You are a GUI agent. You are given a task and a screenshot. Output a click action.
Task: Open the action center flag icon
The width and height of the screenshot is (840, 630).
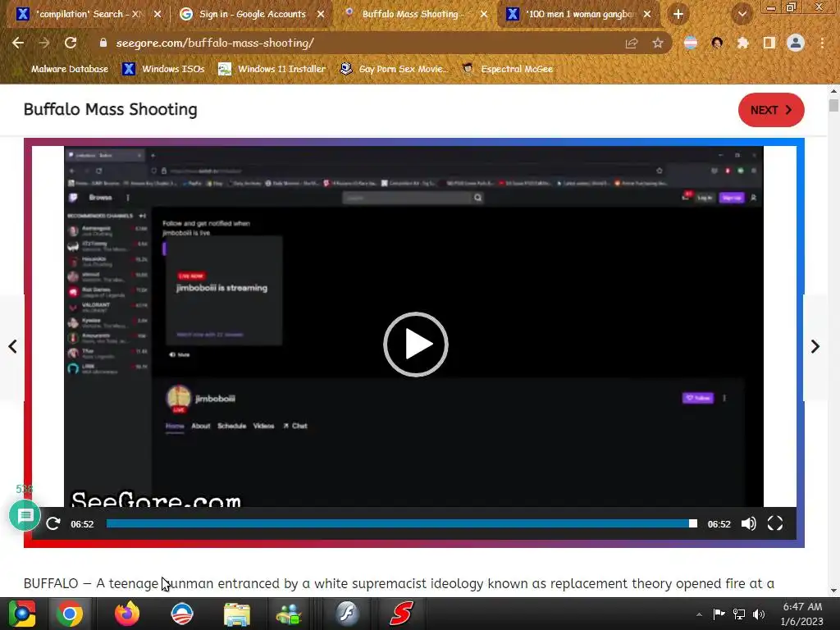(719, 614)
